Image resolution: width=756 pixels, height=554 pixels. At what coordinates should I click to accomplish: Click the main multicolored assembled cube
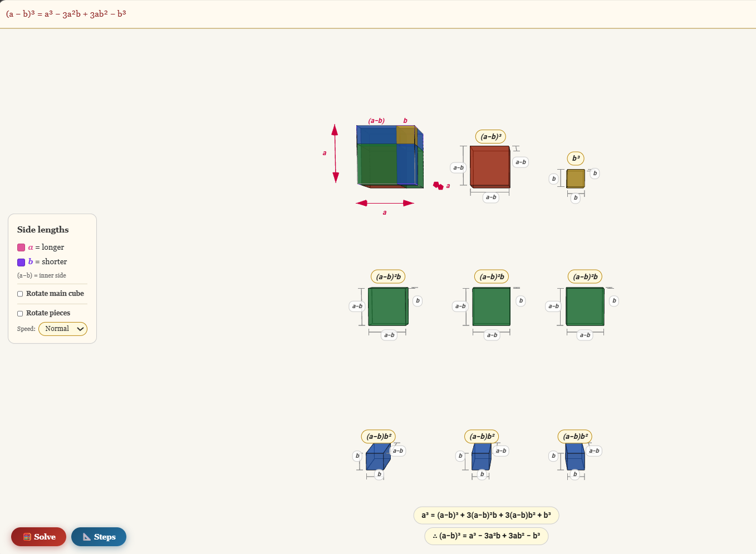tap(389, 157)
